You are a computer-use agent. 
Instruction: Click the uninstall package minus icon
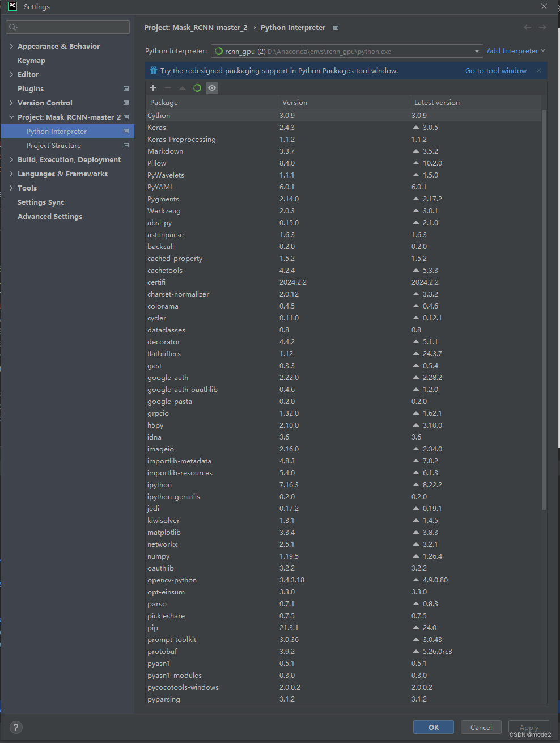point(168,88)
